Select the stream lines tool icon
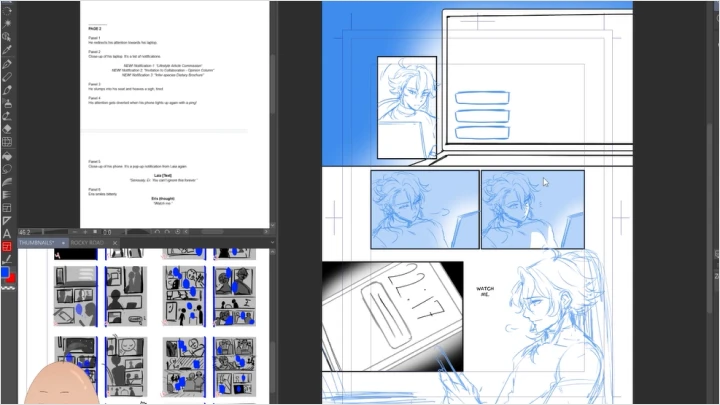The height and width of the screenshot is (405, 720). (x=7, y=195)
